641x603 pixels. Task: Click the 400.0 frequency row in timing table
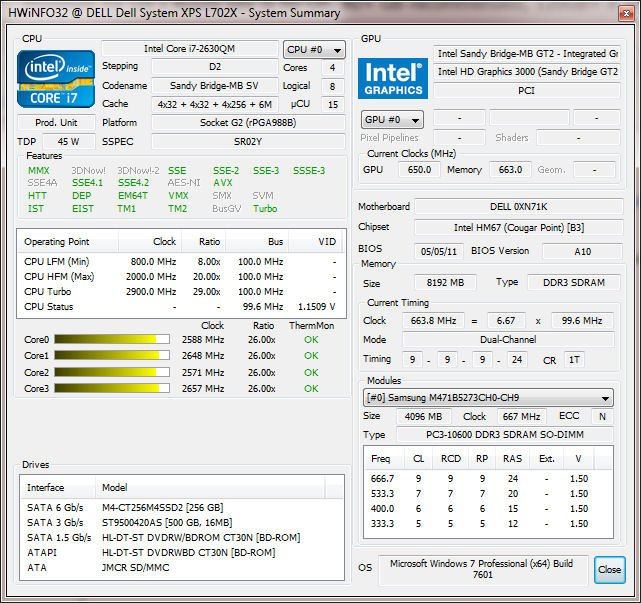(x=488, y=509)
